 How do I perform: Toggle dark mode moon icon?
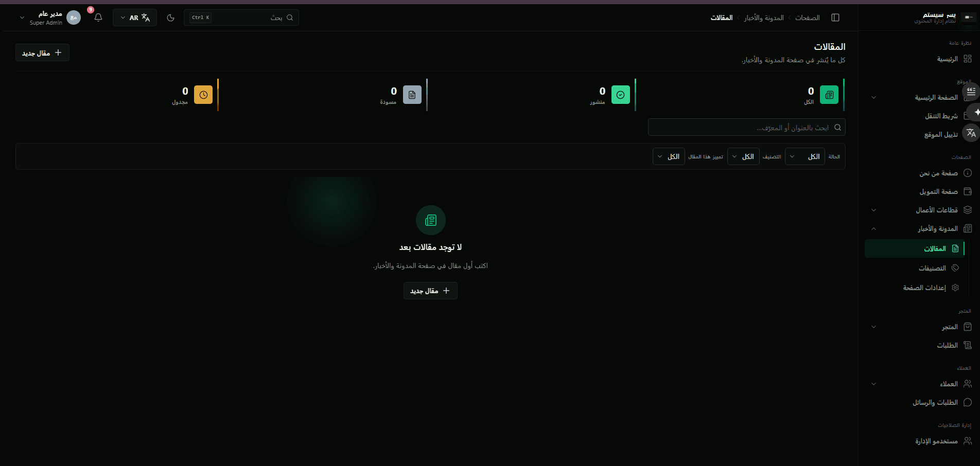click(171, 17)
